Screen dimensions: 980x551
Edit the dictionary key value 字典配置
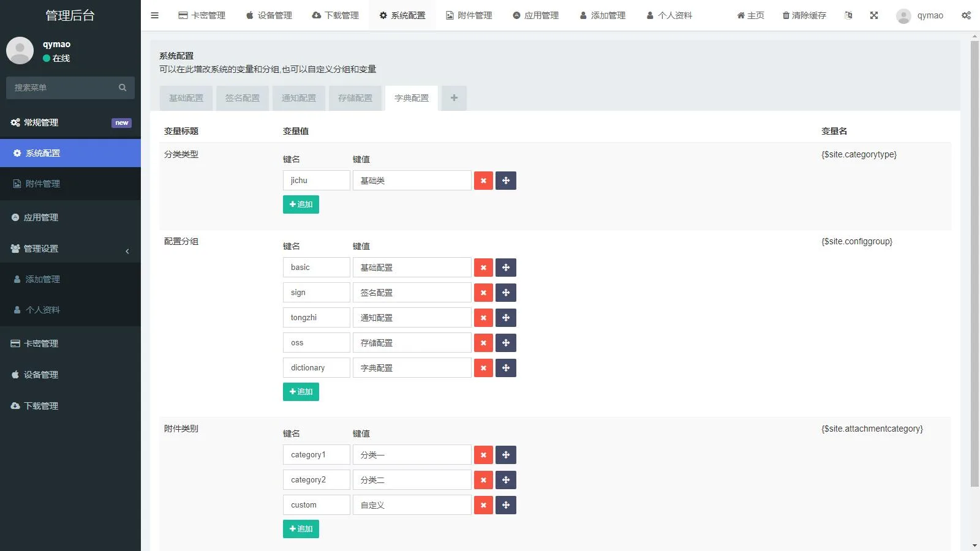pos(412,367)
